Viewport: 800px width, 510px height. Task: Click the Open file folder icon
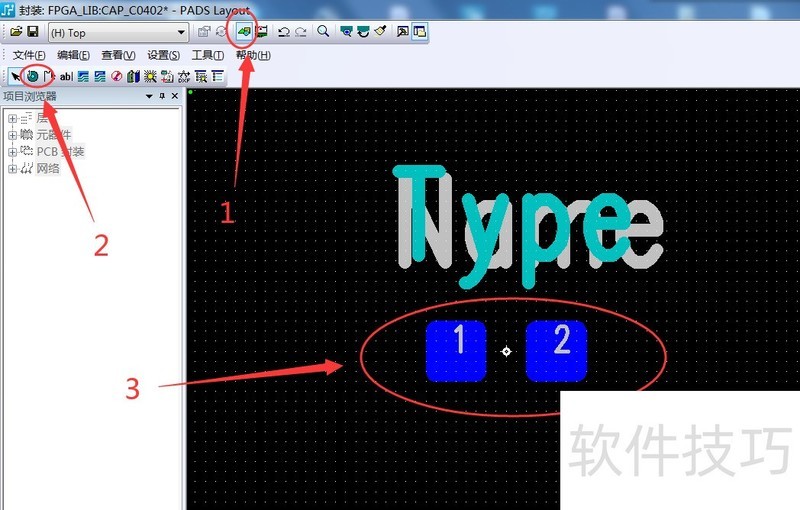(17, 32)
